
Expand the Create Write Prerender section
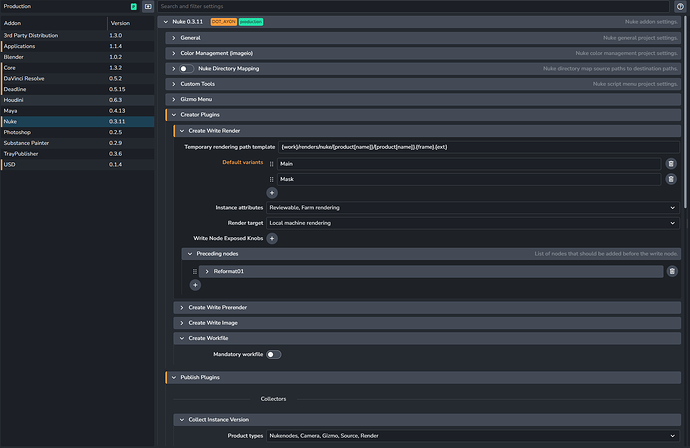pos(219,307)
